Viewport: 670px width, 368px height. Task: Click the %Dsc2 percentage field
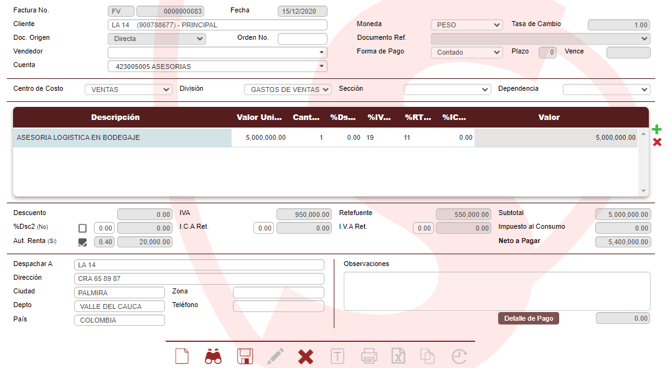tap(104, 228)
